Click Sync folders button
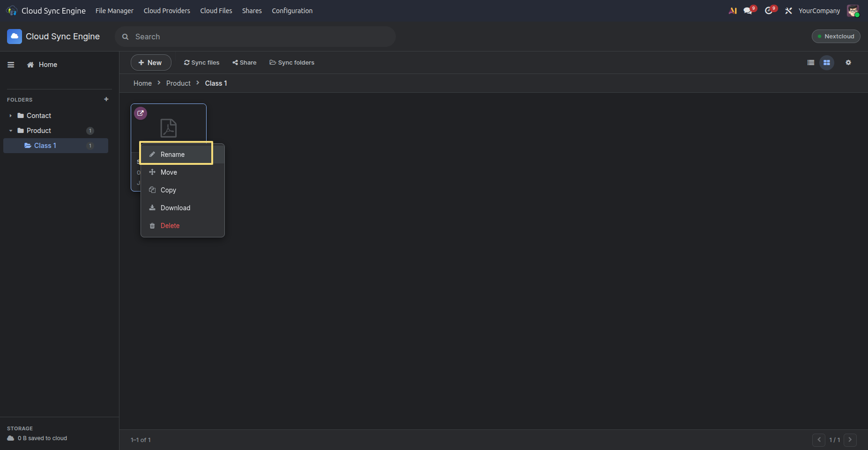 292,63
